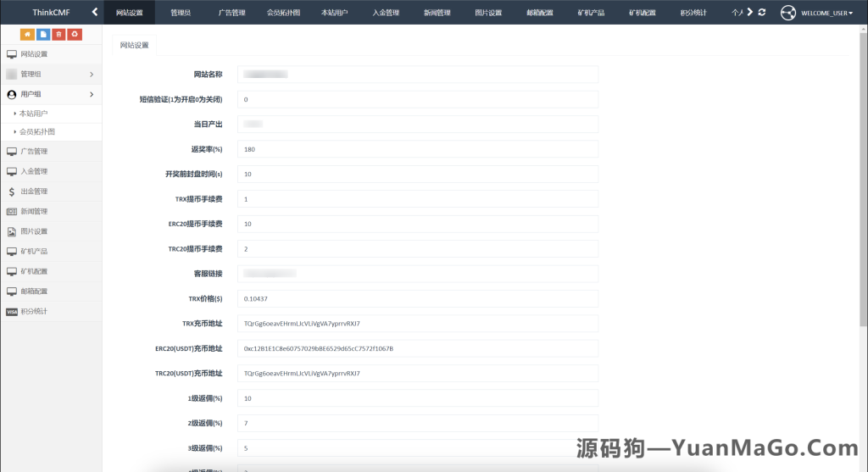
Task: Click the ThinkCMF brand title
Action: (51, 12)
